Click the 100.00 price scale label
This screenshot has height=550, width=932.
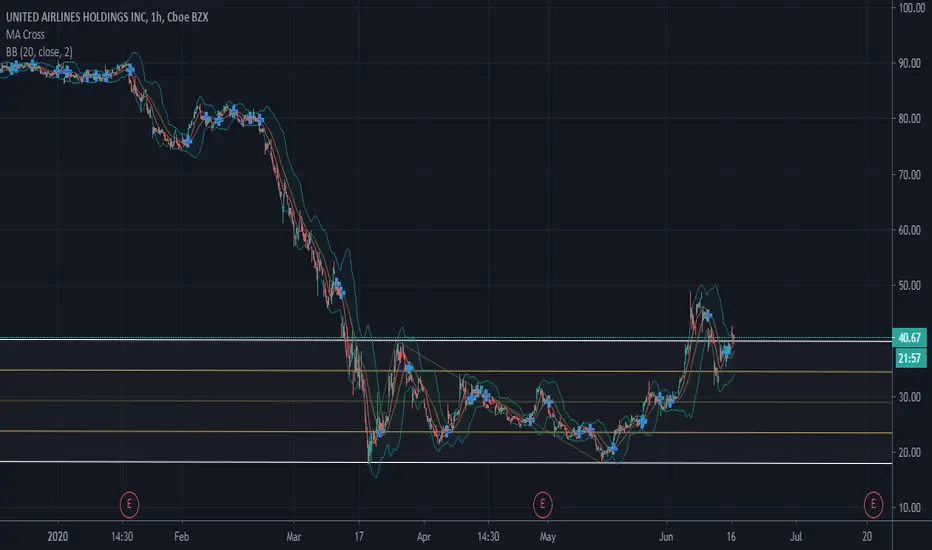pyautogui.click(x=911, y=8)
